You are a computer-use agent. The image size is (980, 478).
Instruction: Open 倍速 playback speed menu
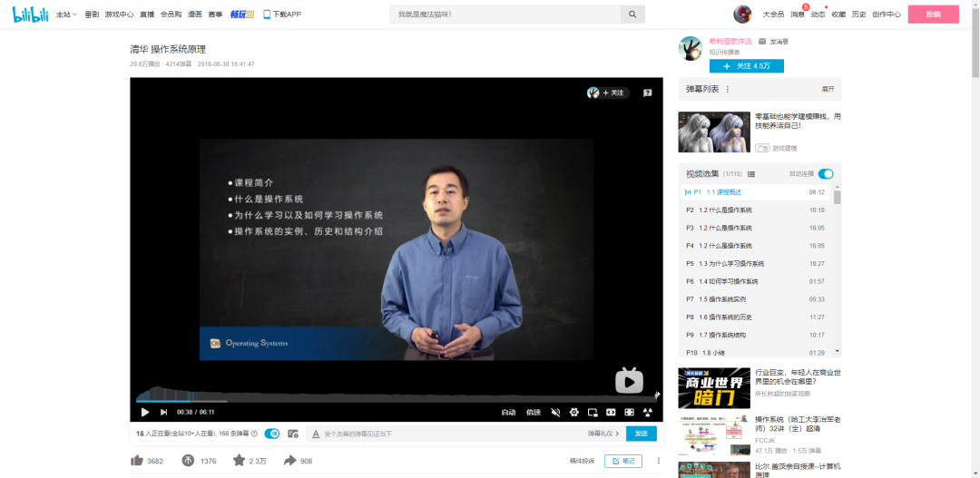click(534, 413)
